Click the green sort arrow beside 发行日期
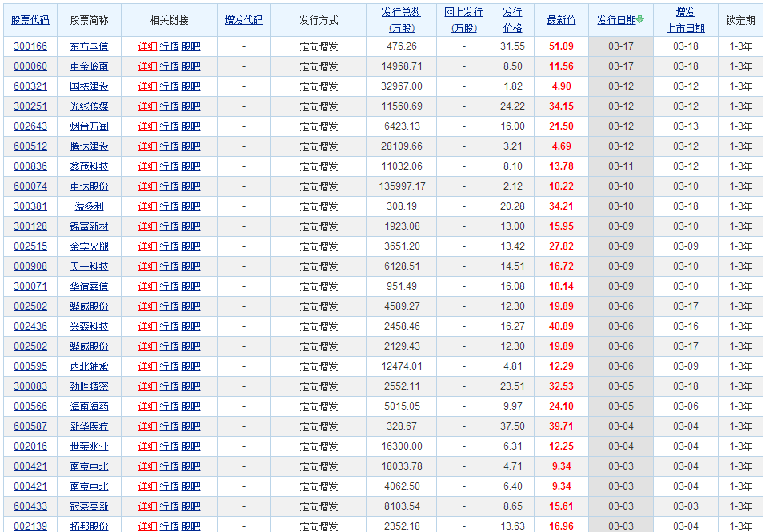The image size is (773, 532). (640, 20)
